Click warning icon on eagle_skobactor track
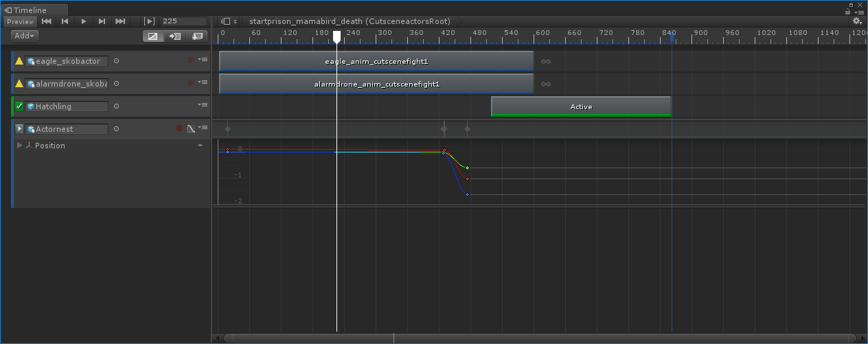The image size is (868, 344). (x=19, y=61)
